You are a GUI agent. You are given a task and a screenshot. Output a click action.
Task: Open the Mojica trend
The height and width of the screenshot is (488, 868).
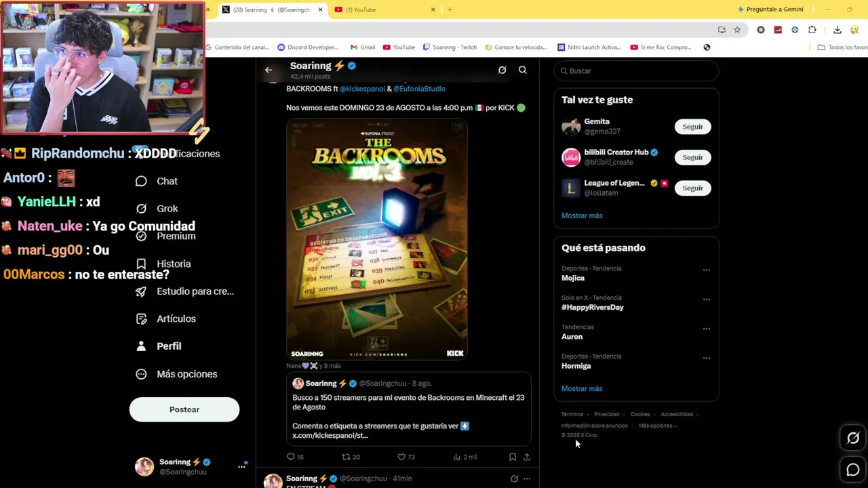[573, 278]
